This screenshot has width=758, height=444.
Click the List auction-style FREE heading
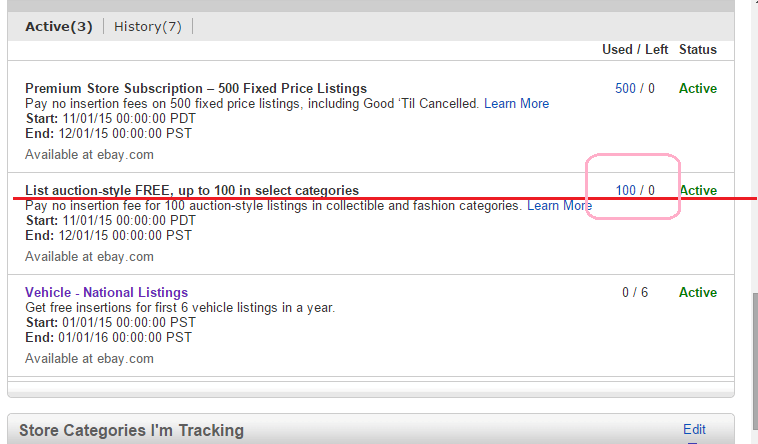(x=191, y=191)
